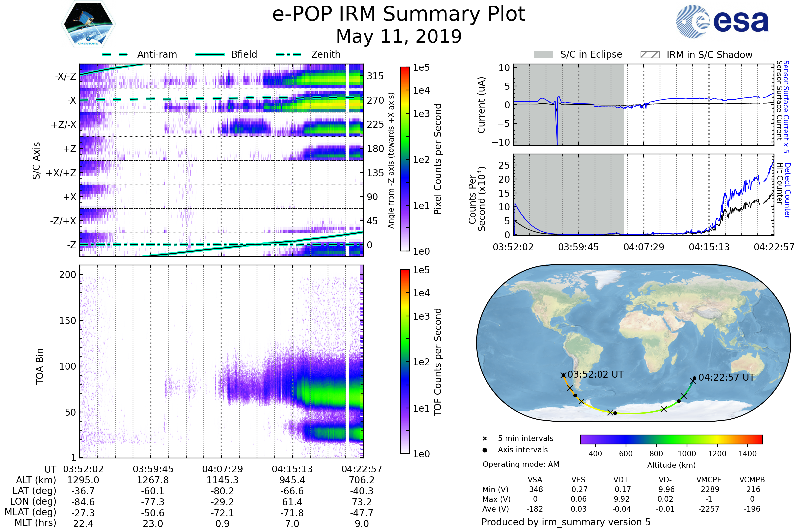Click the e-POP IRM Summary Plot title

tap(399, 14)
